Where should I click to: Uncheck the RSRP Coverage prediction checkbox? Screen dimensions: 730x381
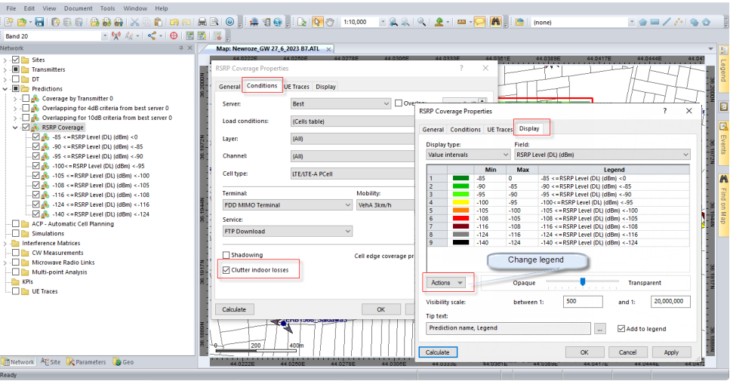[26, 127]
